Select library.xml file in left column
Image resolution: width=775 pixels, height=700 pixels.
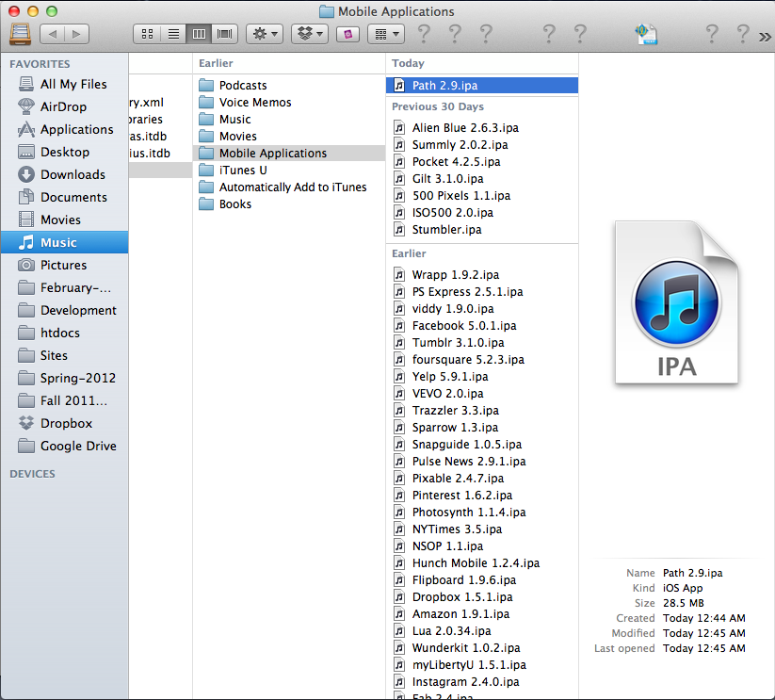click(161, 103)
